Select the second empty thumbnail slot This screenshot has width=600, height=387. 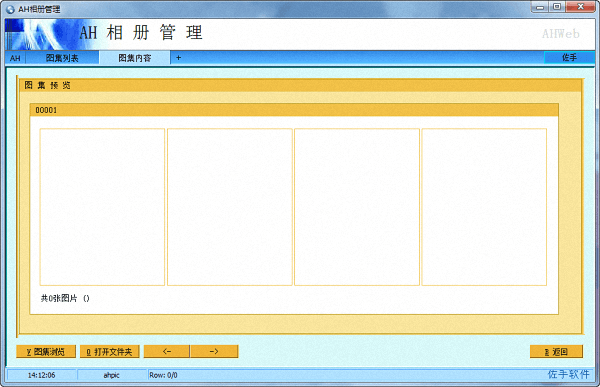[x=230, y=207]
